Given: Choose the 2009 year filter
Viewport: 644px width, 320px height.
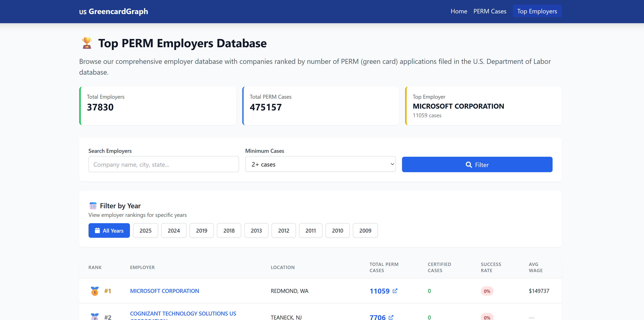Looking at the screenshot, I should tap(365, 231).
